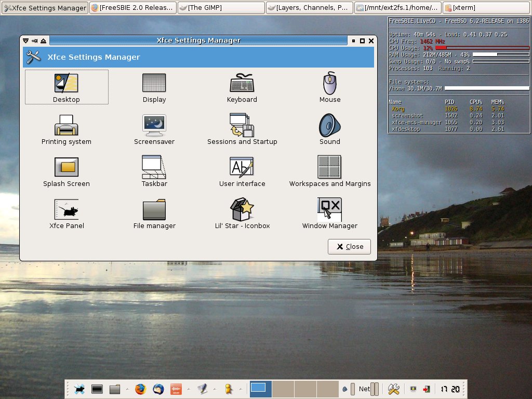Image resolution: width=532 pixels, height=399 pixels.
Task: Switch to the second workspace in pager
Action: [283, 389]
